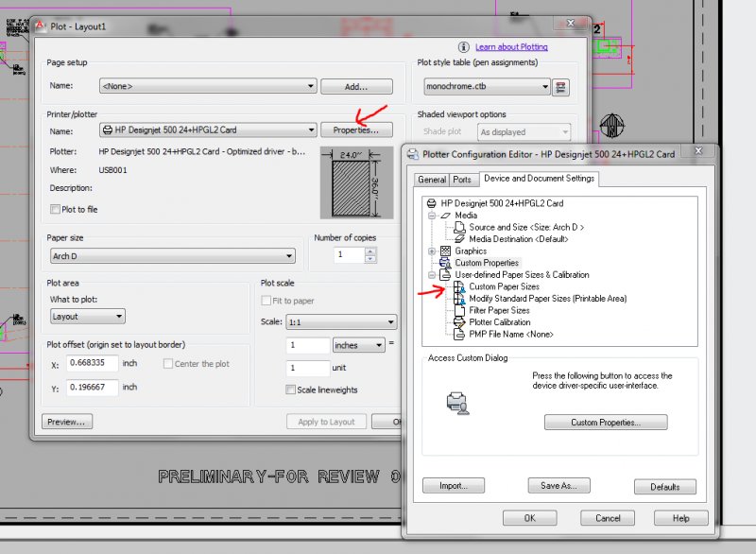Increase Number of copies with up arrow
Viewport: 756px width, 554px height.
point(369,249)
